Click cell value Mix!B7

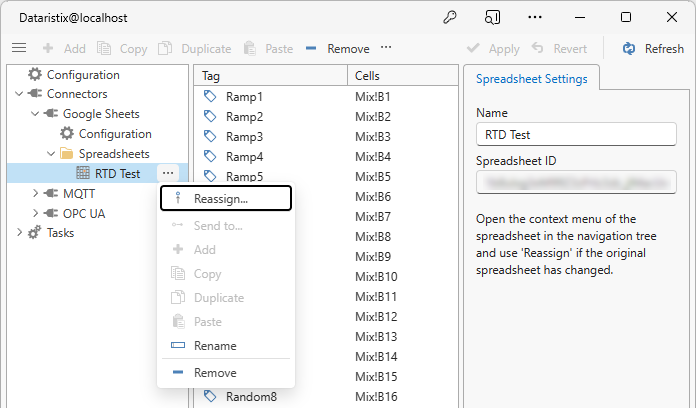(x=373, y=216)
